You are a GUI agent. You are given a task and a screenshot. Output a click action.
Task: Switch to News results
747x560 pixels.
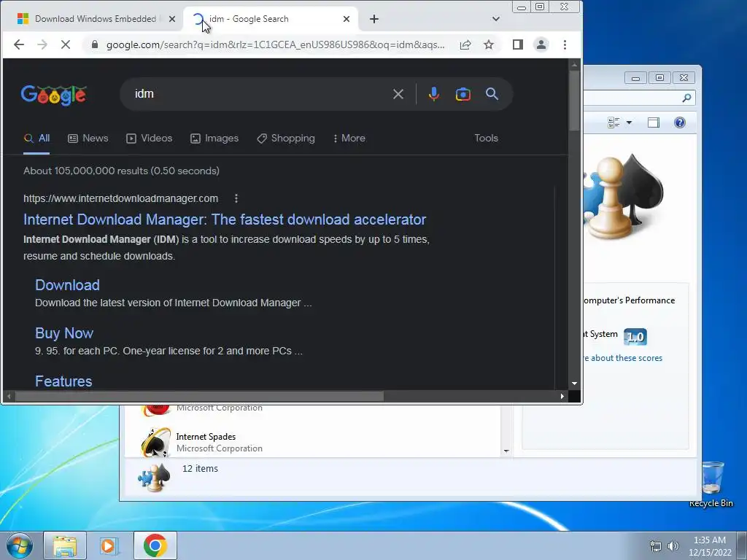tap(88, 139)
